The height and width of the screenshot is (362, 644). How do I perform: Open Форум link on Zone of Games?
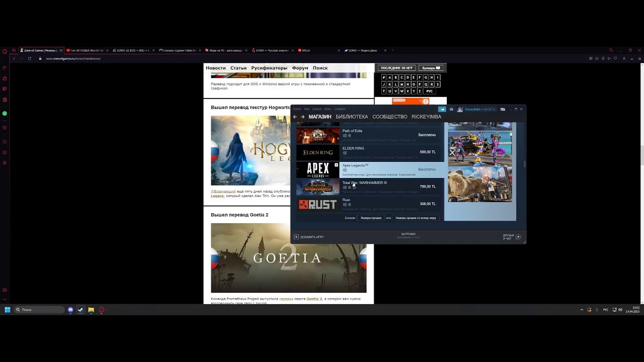click(300, 68)
